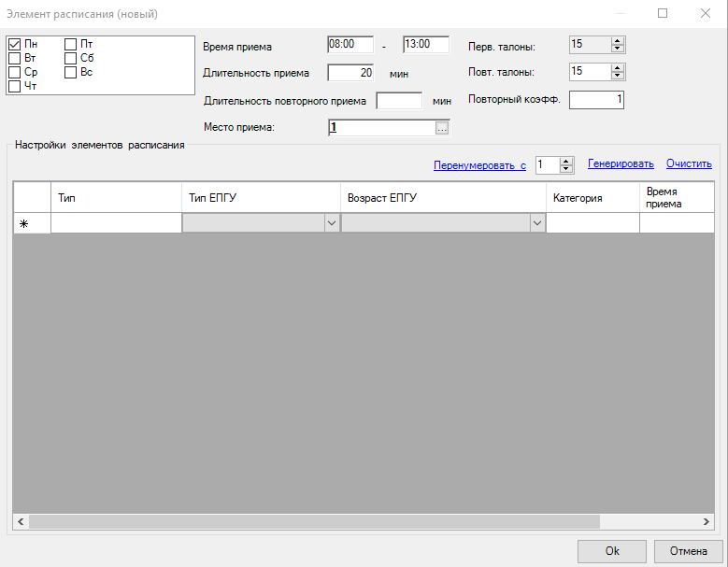Click the Место приема text field
Image resolution: width=728 pixels, height=567 pixels.
pos(381,128)
